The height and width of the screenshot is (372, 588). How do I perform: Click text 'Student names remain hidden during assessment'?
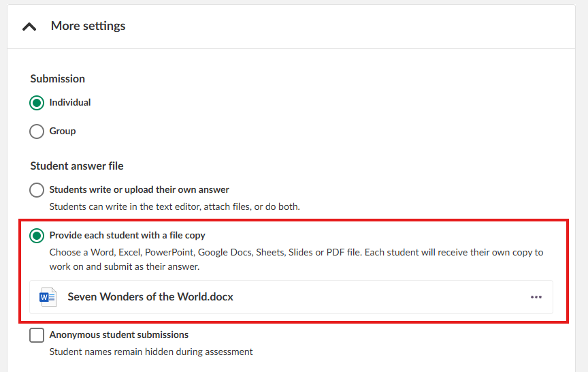pyautogui.click(x=151, y=352)
